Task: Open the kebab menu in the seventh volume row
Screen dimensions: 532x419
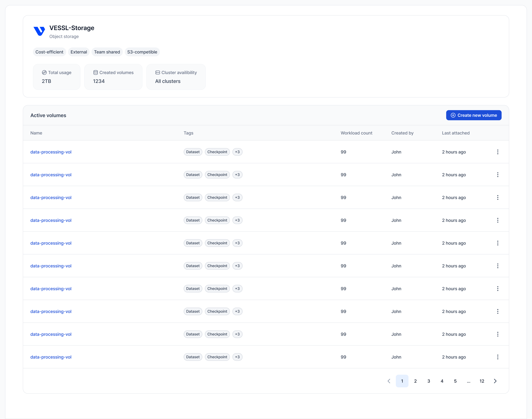Action: click(498, 289)
